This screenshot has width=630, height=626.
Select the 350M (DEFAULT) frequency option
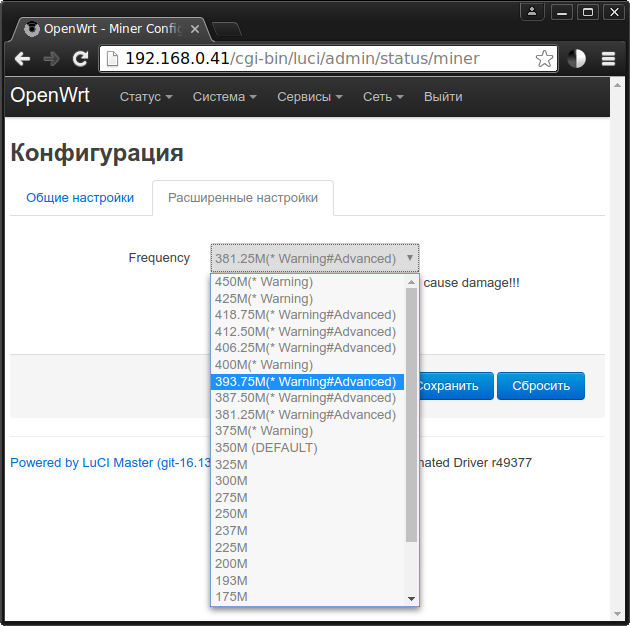click(266, 448)
